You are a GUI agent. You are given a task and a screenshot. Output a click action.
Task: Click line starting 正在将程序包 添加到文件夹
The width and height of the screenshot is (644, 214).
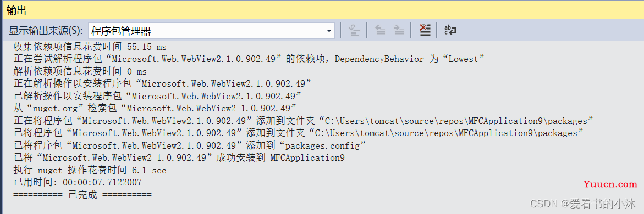click(304, 121)
